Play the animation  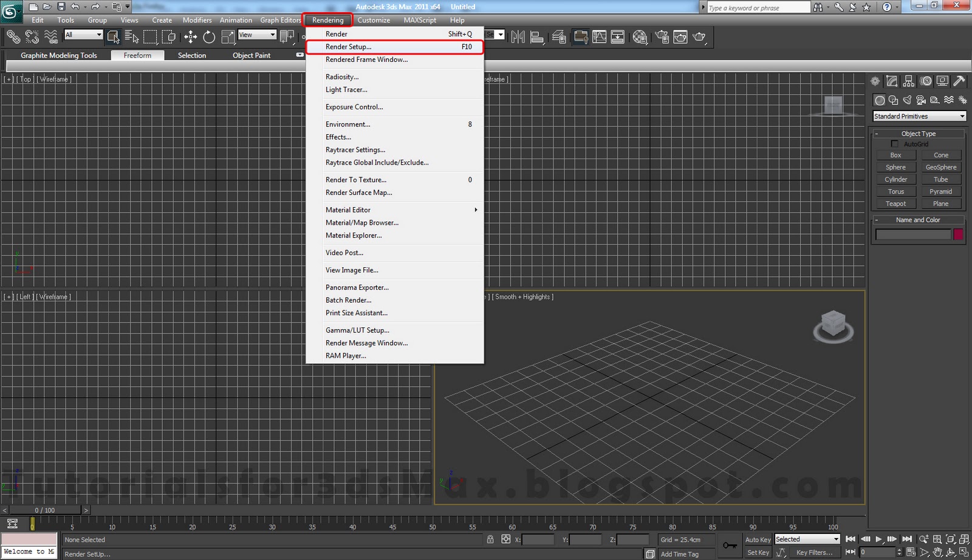[878, 539]
